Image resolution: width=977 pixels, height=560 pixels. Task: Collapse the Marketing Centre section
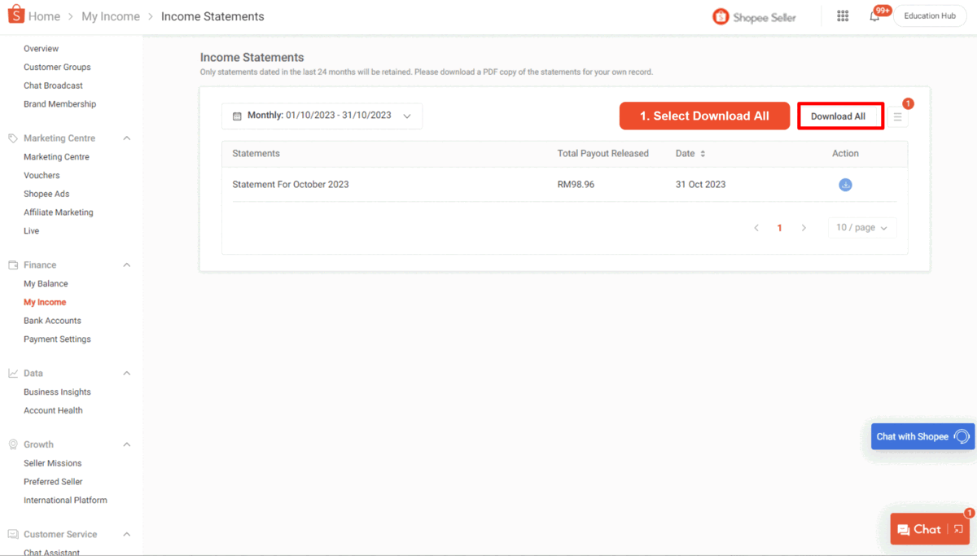126,138
